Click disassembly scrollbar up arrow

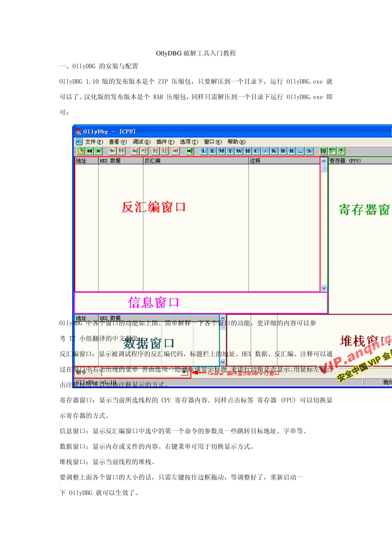[324, 161]
